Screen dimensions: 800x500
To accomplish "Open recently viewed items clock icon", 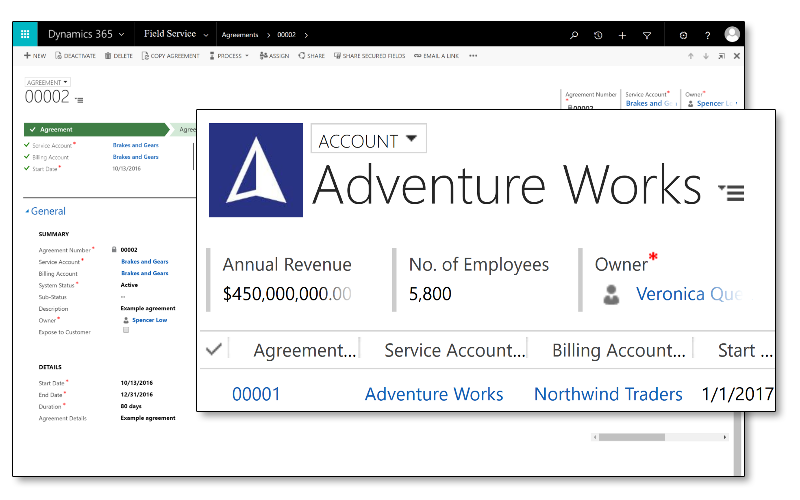I will [x=598, y=35].
